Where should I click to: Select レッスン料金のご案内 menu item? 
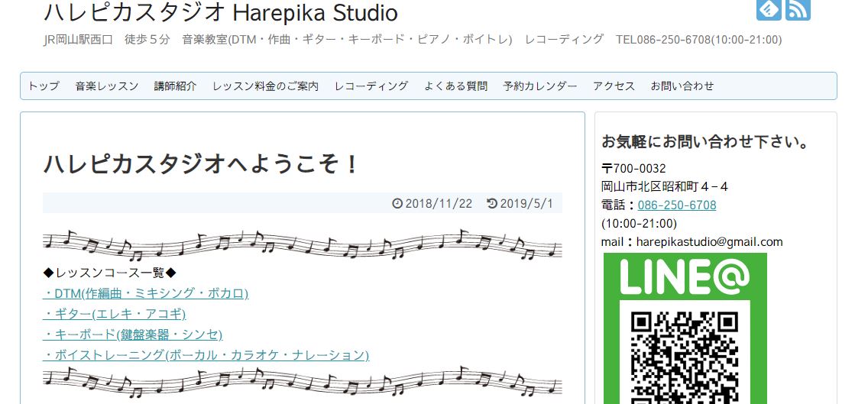pyautogui.click(x=265, y=86)
